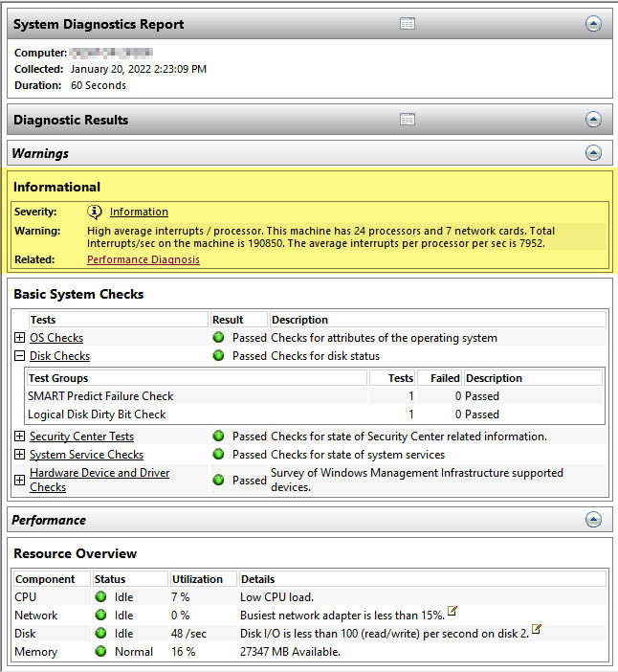Viewport: 618px width, 672px height.
Task: Open the Performance Diagnosis link
Action: [143, 259]
